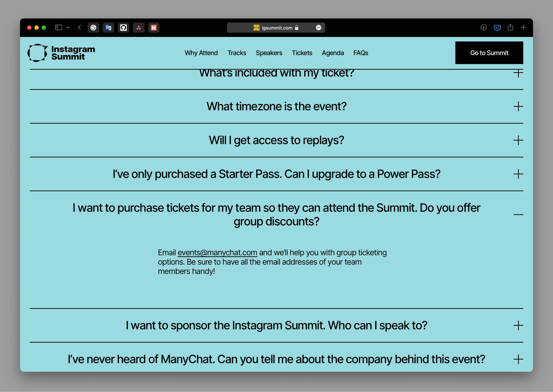Viewport: 553px width, 392px height.
Task: Open the Share menu
Action: tap(510, 27)
